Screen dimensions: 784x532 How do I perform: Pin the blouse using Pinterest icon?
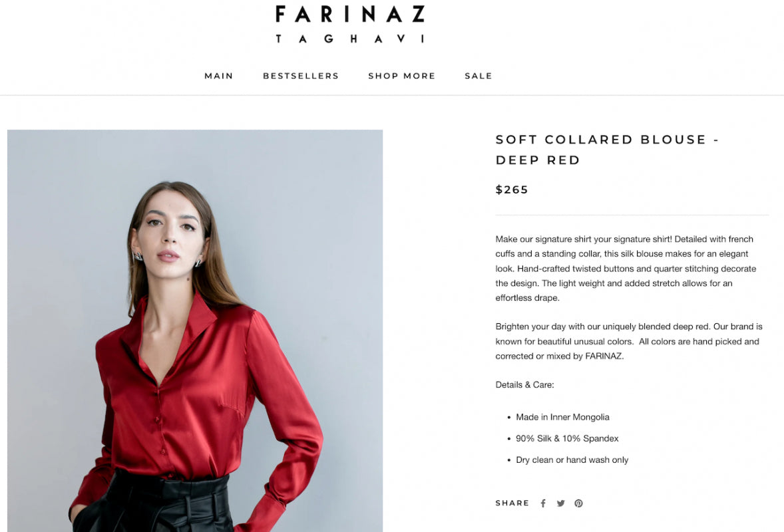point(579,503)
